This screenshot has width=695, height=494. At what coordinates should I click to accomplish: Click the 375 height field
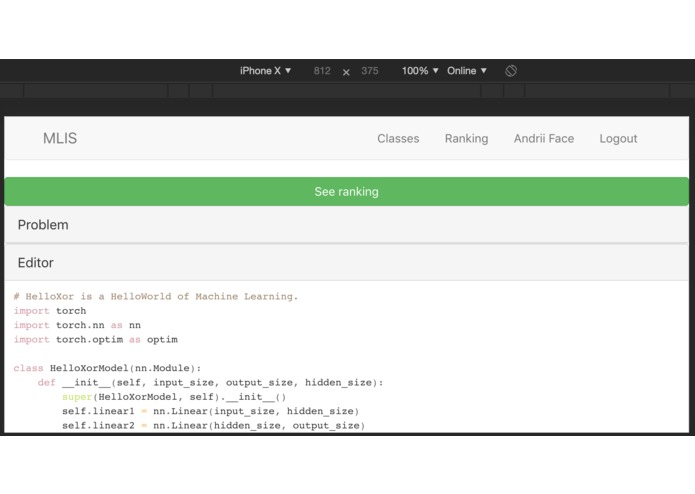click(370, 71)
